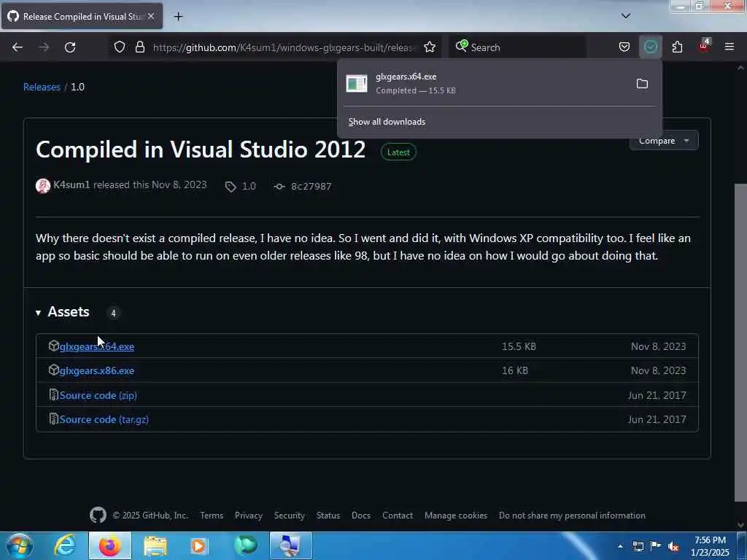The height and width of the screenshot is (560, 747).
Task: Open the Releases breadcrumb link
Action: pos(42,87)
